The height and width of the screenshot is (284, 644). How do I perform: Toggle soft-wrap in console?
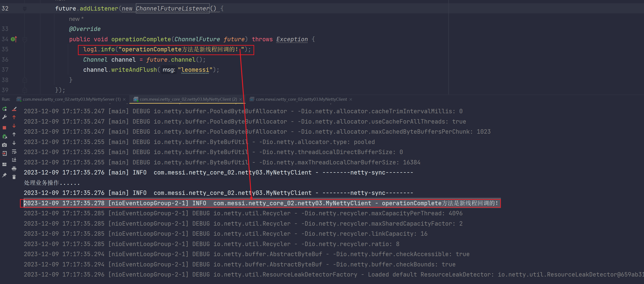(14, 151)
